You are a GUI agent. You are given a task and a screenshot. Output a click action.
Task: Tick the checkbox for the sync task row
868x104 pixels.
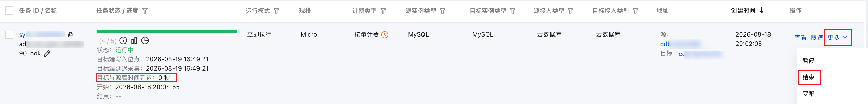[10, 35]
